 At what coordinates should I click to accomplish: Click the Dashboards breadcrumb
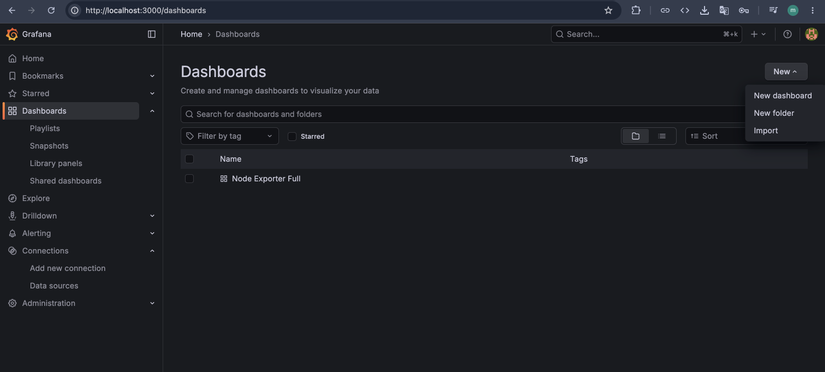pos(237,34)
